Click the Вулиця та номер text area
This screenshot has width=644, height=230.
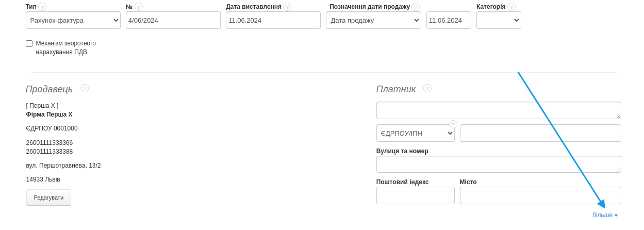(x=498, y=165)
